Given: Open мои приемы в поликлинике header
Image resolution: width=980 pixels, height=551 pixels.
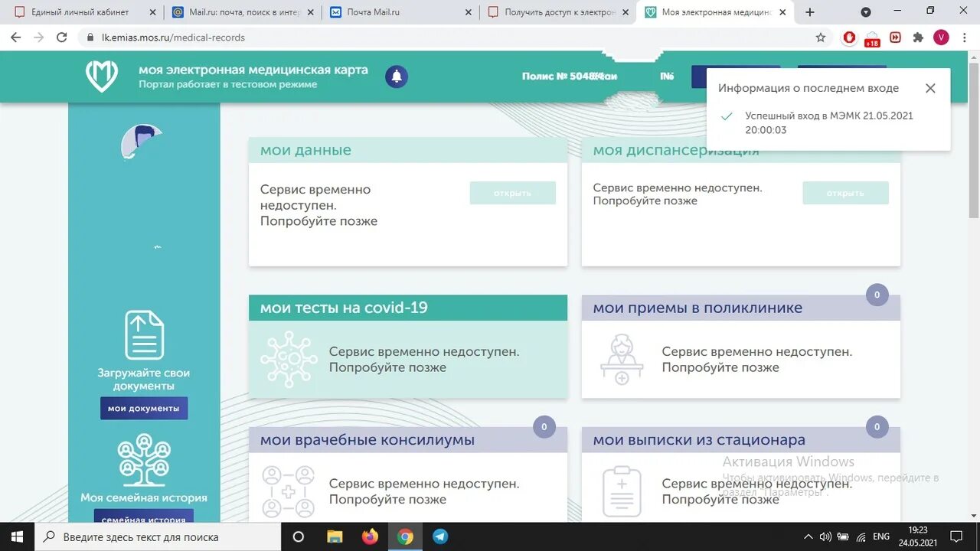Looking at the screenshot, I should click(x=741, y=308).
